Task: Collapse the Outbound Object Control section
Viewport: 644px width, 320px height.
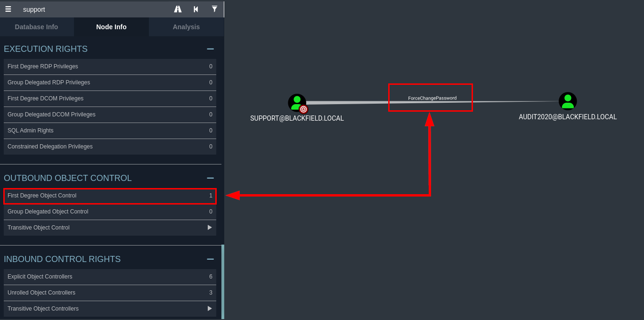Action: click(210, 178)
